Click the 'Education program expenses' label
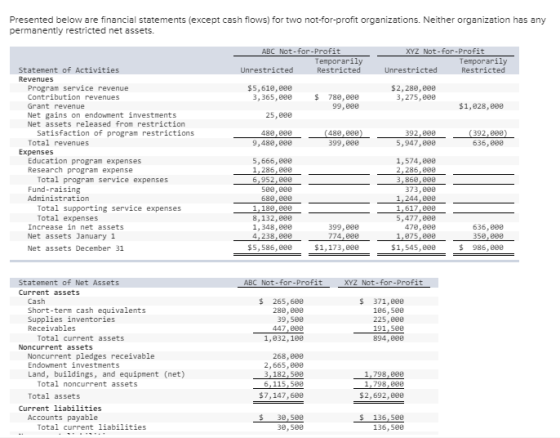Screen dimensions: 560x438 tap(84, 161)
